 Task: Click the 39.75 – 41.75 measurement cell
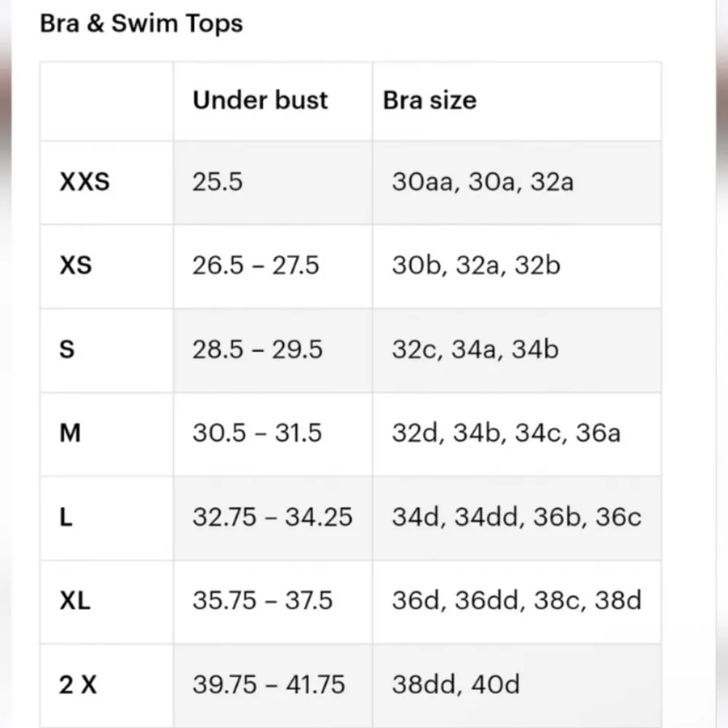pyautogui.click(x=269, y=685)
